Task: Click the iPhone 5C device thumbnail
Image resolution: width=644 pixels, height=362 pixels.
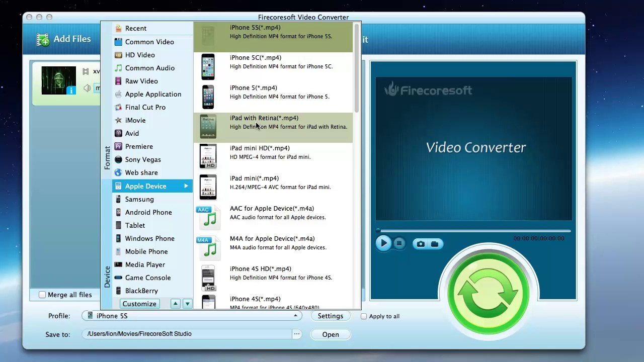Action: (208, 67)
